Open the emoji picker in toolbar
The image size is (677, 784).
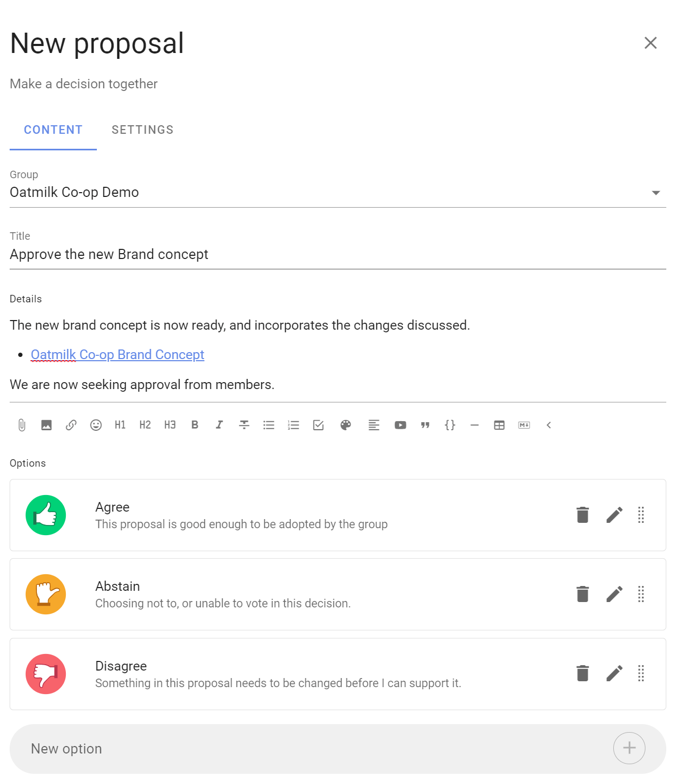click(96, 425)
